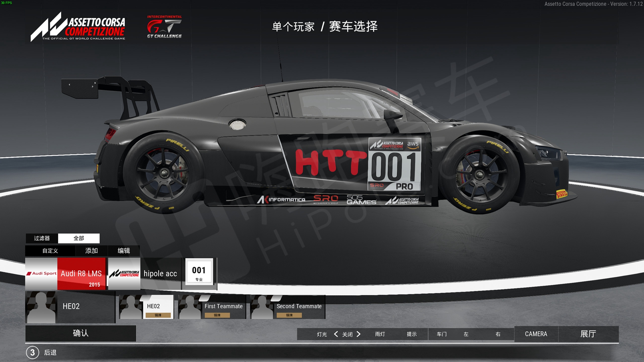
Task: Select the hipole acc team entry
Action: coord(161,274)
